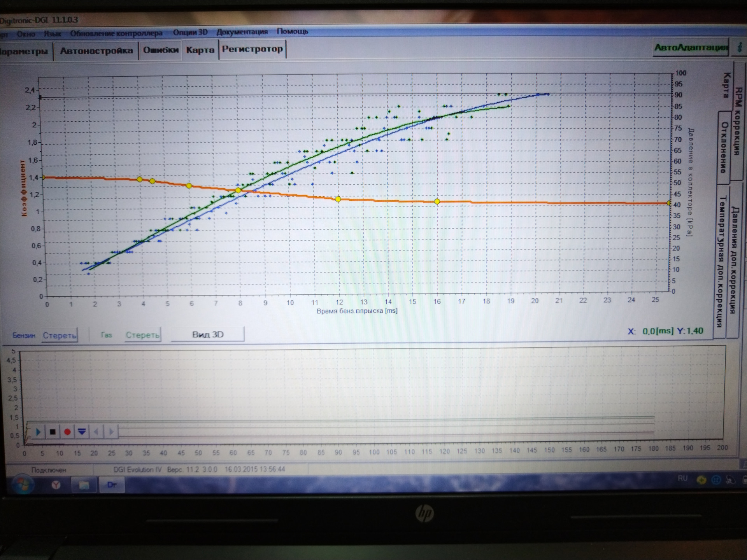This screenshot has width=747, height=560.
Task: Open the Документация menu
Action: [x=242, y=32]
